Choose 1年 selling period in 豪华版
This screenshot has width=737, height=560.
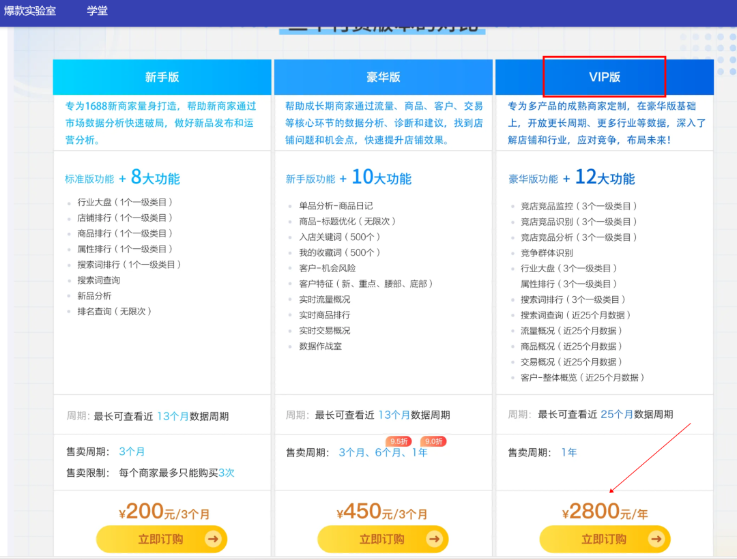419,453
